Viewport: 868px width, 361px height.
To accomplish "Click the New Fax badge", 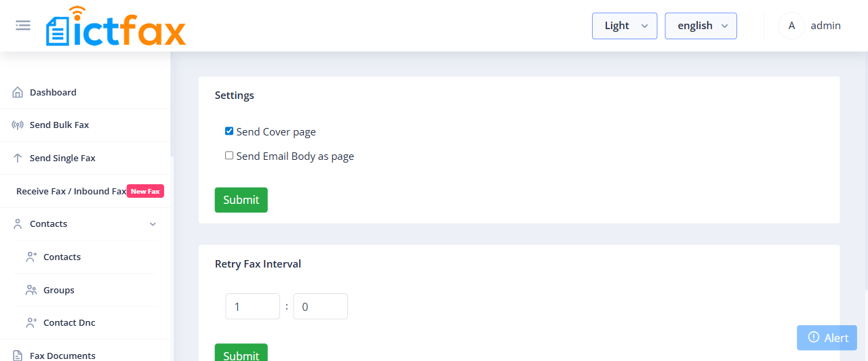I will (x=145, y=192).
